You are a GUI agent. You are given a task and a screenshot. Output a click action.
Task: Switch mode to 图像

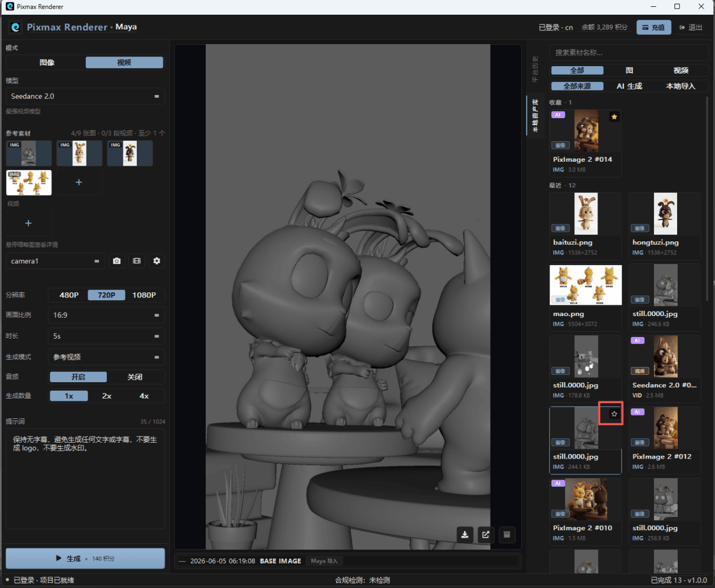[47, 62]
